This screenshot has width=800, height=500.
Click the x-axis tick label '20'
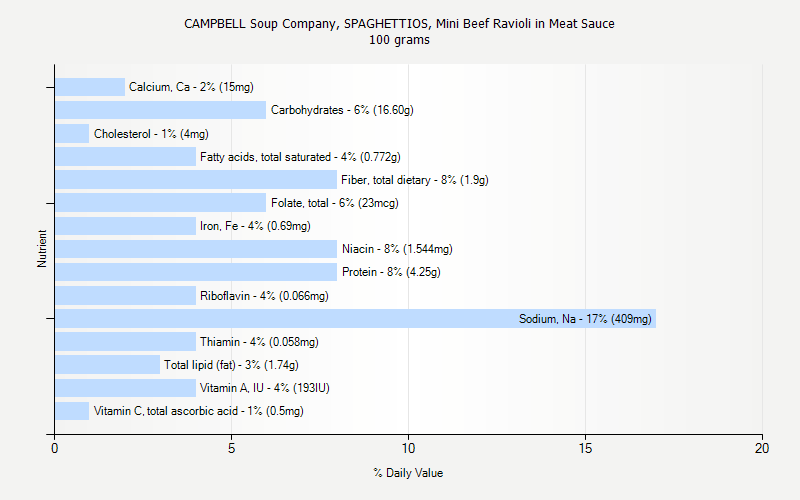pos(762,448)
